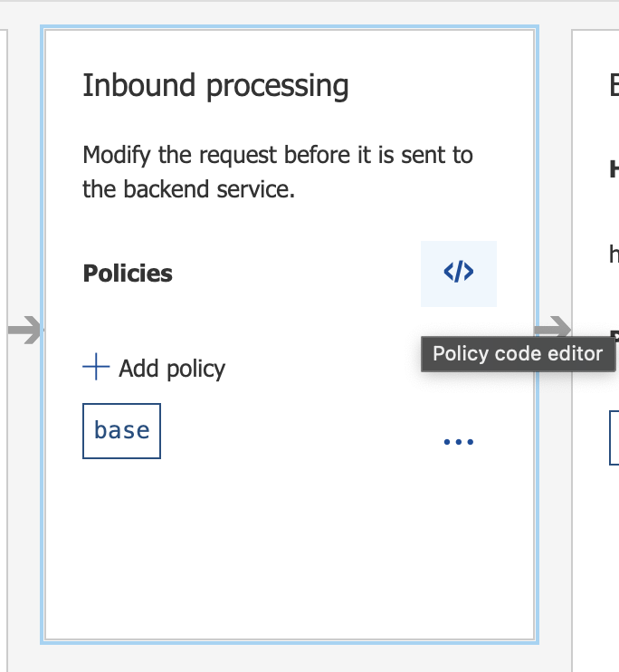The image size is (619, 672).
Task: Click the Policy code editor tooltip
Action: tap(518, 353)
